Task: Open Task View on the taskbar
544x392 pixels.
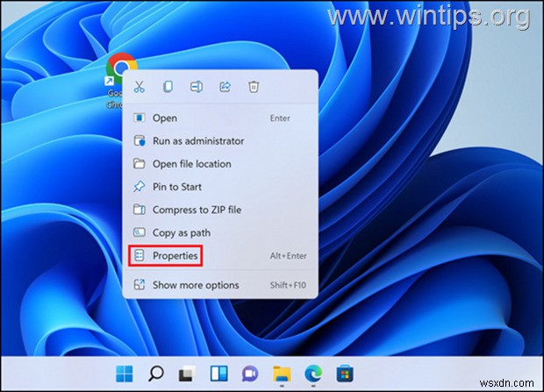Action: pyautogui.click(x=187, y=374)
